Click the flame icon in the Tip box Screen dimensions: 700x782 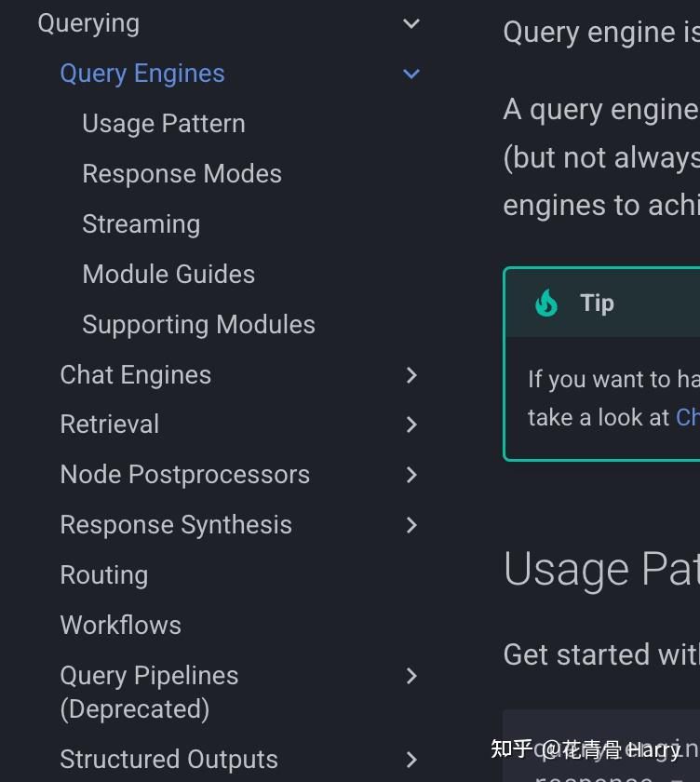point(546,302)
